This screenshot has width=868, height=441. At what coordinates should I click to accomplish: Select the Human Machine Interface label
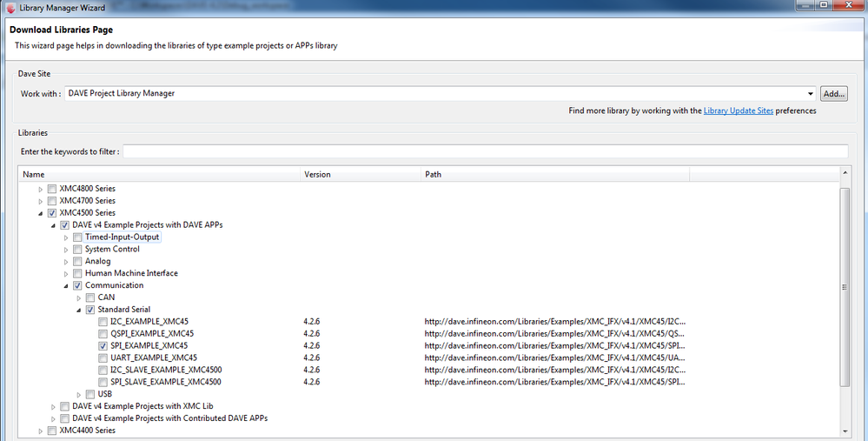[x=131, y=273]
